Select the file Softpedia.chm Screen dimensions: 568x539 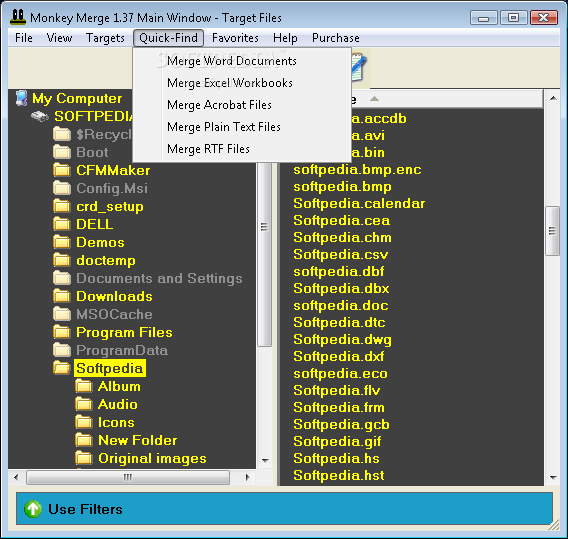(x=342, y=238)
